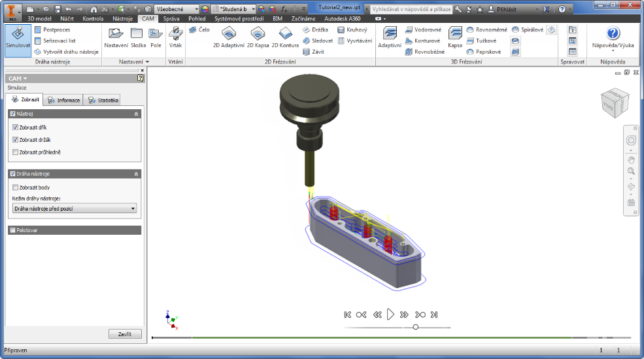Play the simulation
Screen dimensions: 644x359
pyautogui.click(x=390, y=315)
